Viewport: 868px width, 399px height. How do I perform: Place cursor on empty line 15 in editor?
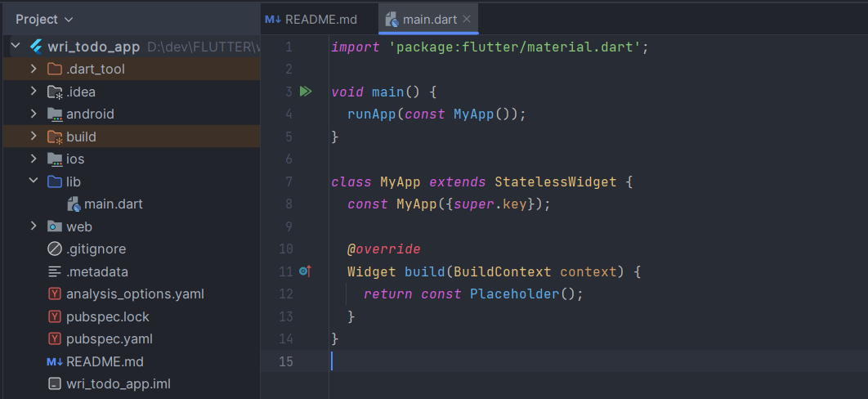[490, 361]
